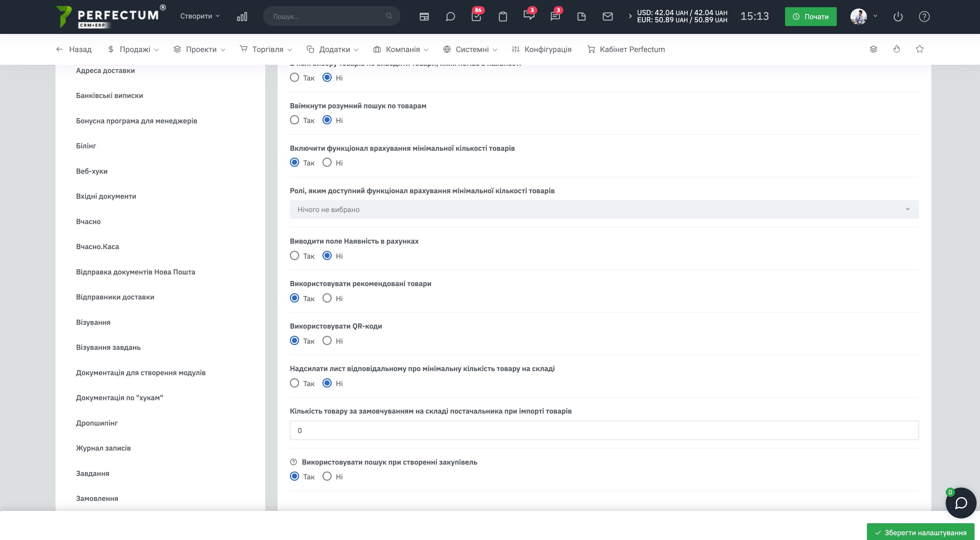The image size is (980, 540).
Task: Open the mail envelope icon
Action: 608,16
